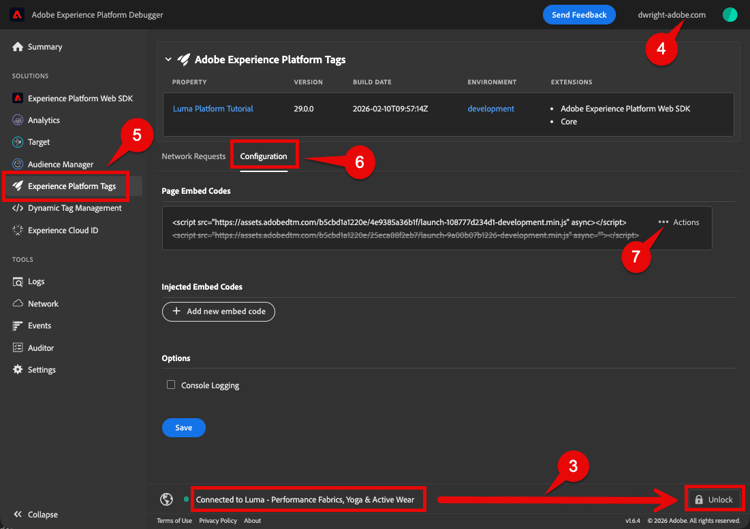750x529 pixels.
Task: Click the Collapse double-chevron icon
Action: coord(18,514)
